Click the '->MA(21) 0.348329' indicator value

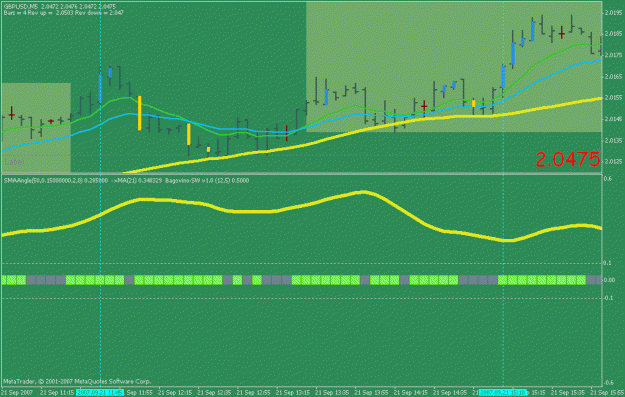coord(136,181)
